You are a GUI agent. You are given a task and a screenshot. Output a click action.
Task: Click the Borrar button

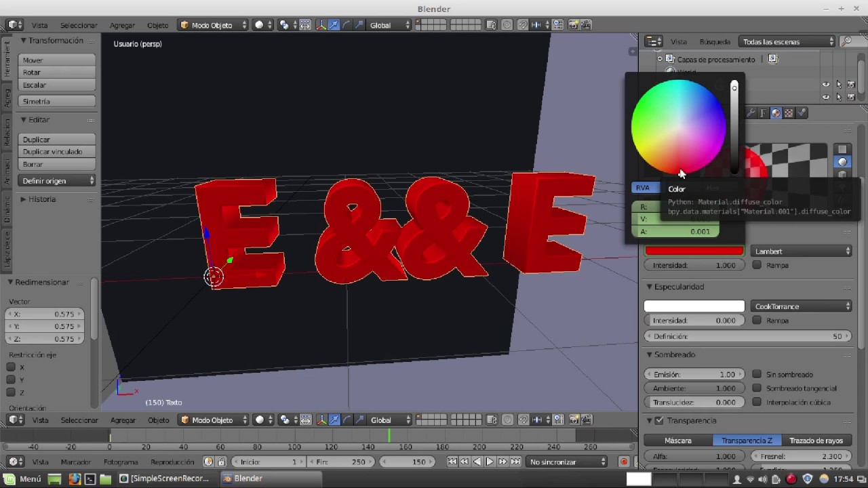[57, 164]
